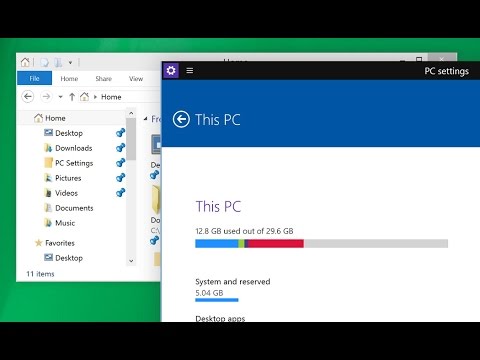Viewport: 480px width, 360px height.
Task: Click the Pictures folder icon in sidebar
Action: (48, 178)
